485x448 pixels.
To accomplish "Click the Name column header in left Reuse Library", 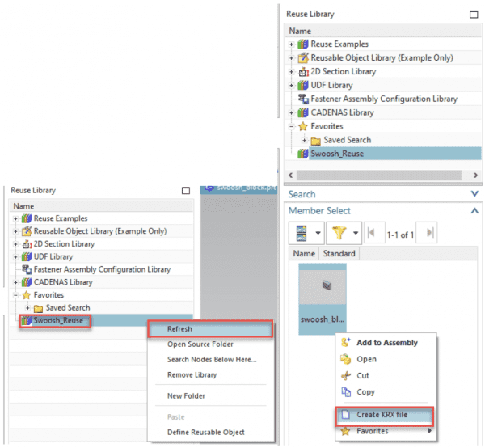I will 101,206.
